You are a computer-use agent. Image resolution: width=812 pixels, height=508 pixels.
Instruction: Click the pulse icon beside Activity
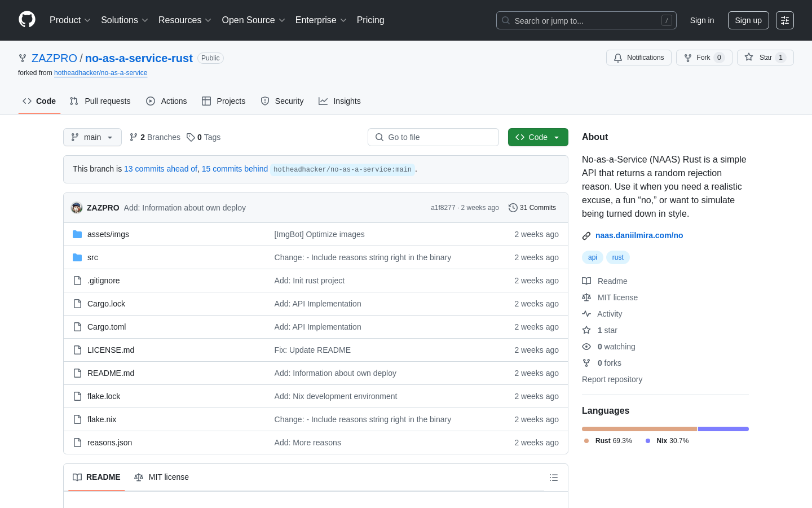click(586, 314)
